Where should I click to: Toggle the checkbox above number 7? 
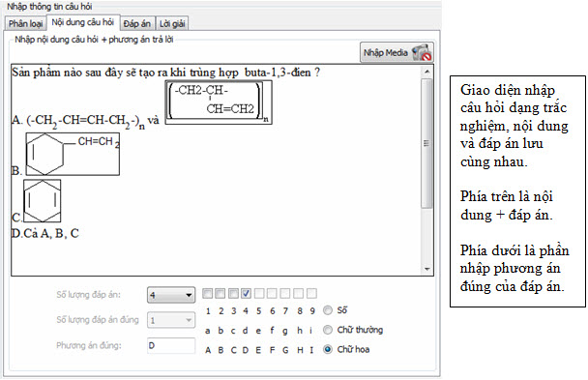(285, 293)
